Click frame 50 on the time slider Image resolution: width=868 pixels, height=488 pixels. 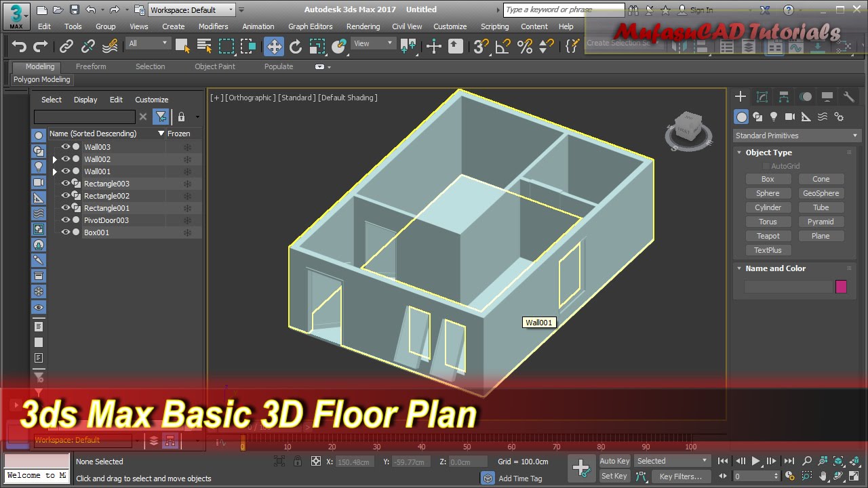pyautogui.click(x=467, y=445)
